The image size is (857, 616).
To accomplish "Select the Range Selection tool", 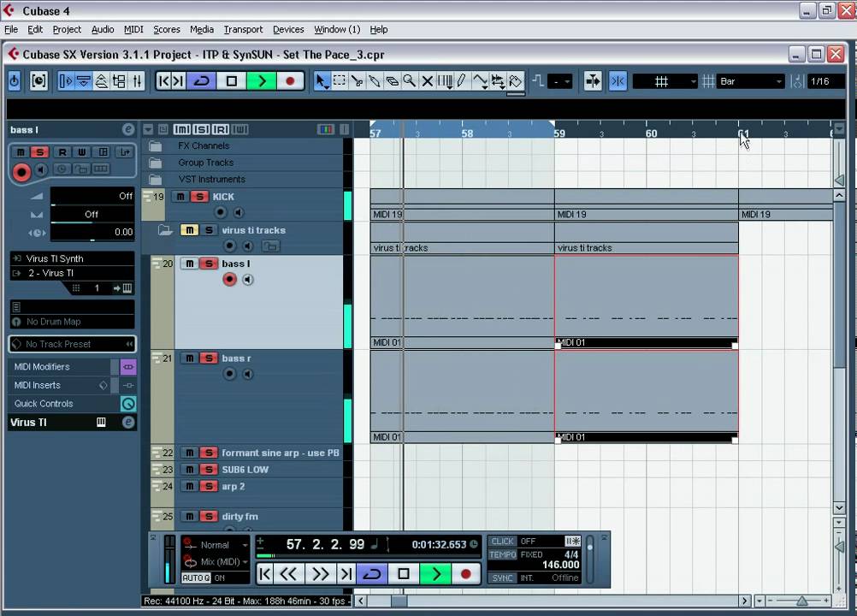I will (340, 81).
